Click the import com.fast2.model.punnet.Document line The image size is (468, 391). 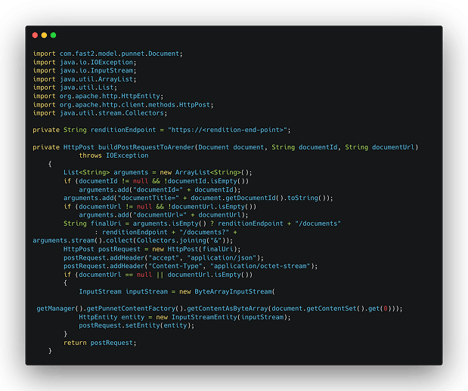click(108, 54)
